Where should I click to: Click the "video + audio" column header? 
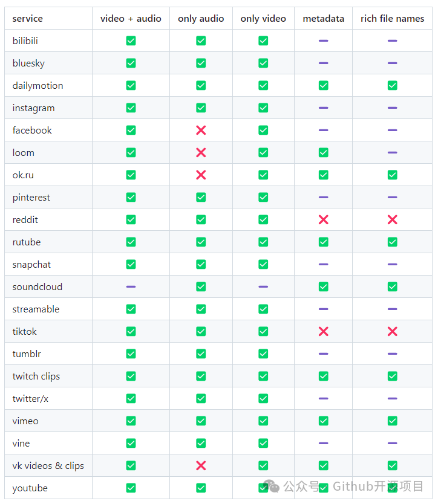click(x=131, y=19)
